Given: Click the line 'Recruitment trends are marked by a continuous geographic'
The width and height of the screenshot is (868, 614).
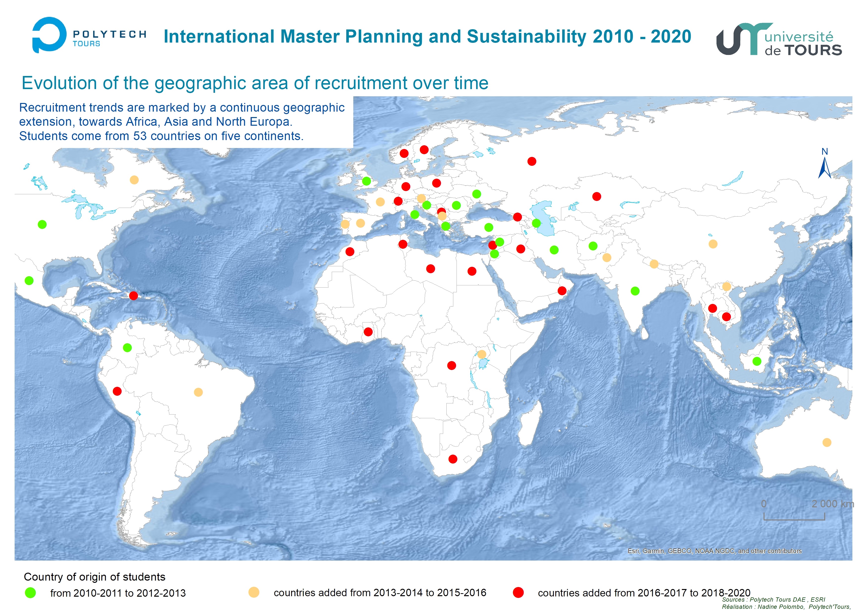Looking at the screenshot, I should coord(182,107).
